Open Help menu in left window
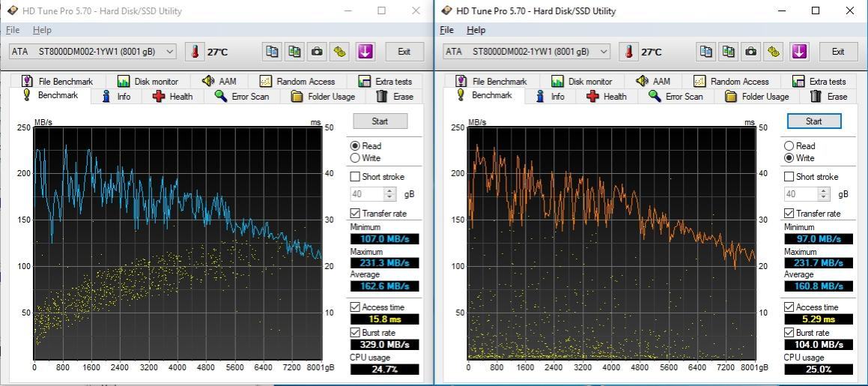Screen dimensions: 868x386 pyautogui.click(x=42, y=30)
